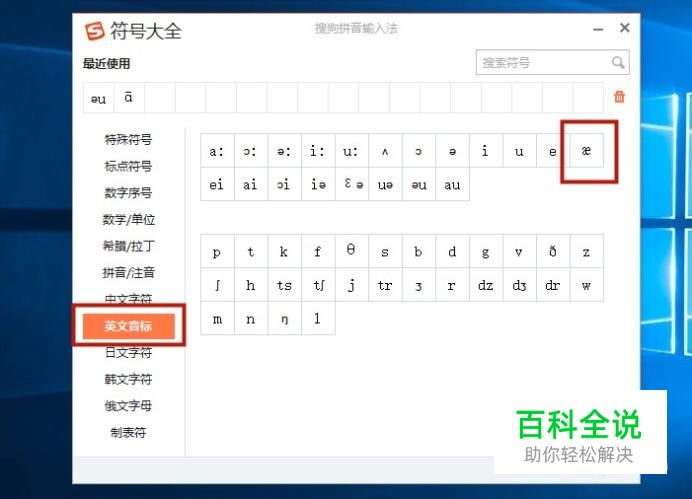Insert the b consonant symbol

point(418,251)
